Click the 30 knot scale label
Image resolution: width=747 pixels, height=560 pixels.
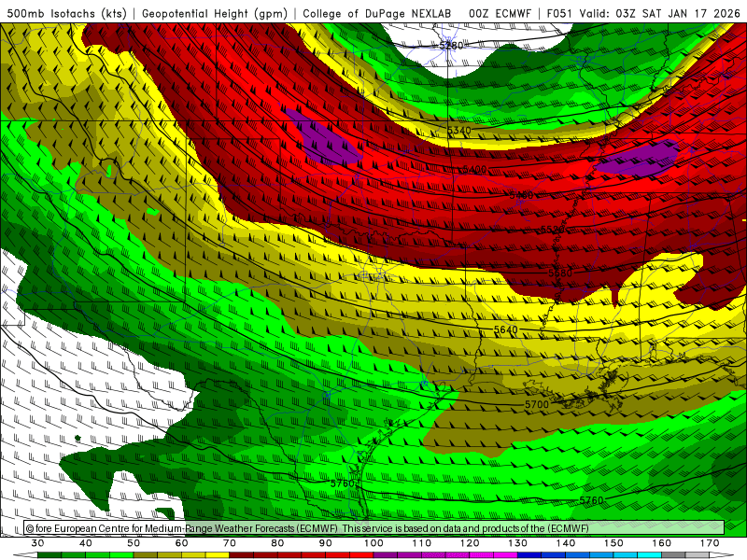coord(37,543)
